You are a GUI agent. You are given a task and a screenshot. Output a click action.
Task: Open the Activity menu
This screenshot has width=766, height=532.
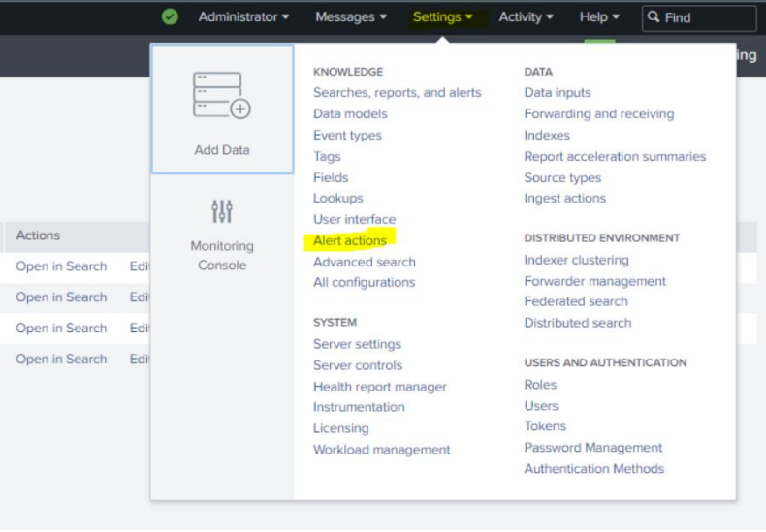(527, 16)
